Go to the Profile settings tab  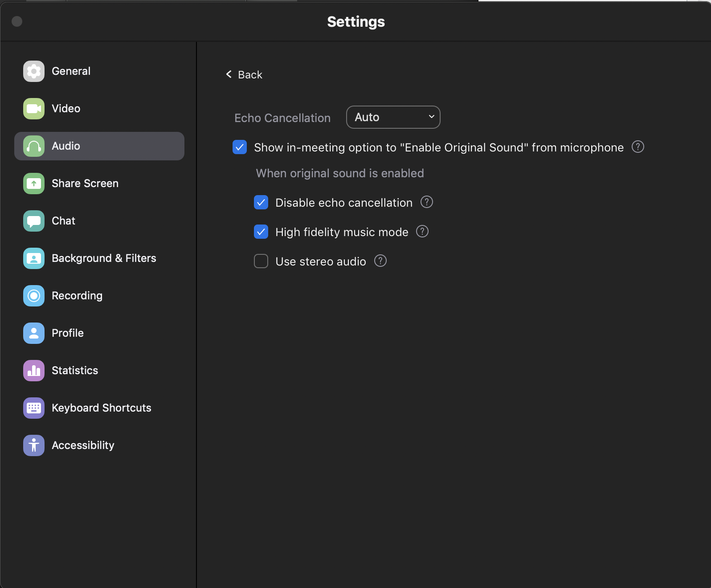point(68,333)
